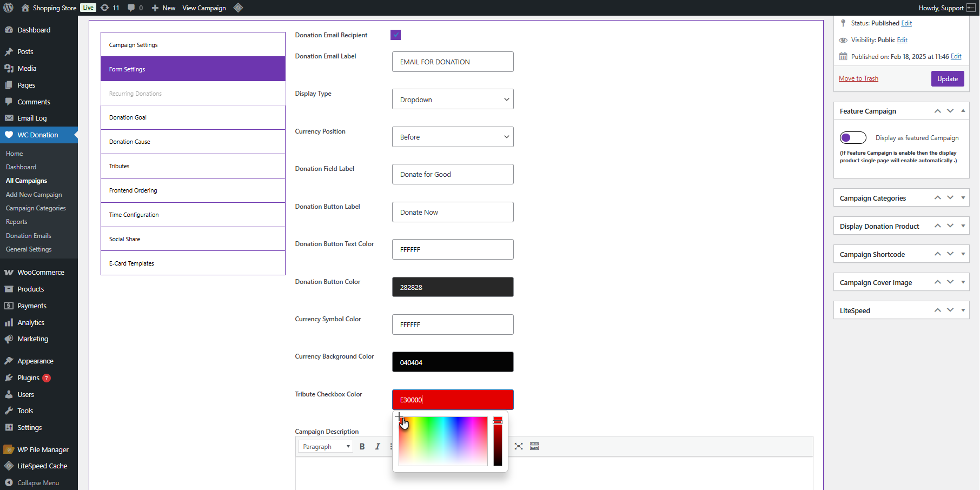Screen dimensions: 980x490
Task: Click the fullscreen editor icon
Action: (519, 447)
